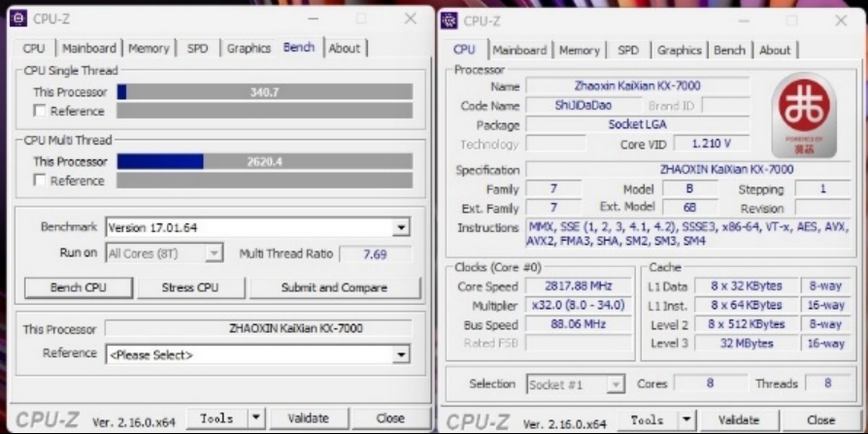Switch to Mainboard tab in the left window
Viewport: 868px width, 434px height.
(x=89, y=49)
